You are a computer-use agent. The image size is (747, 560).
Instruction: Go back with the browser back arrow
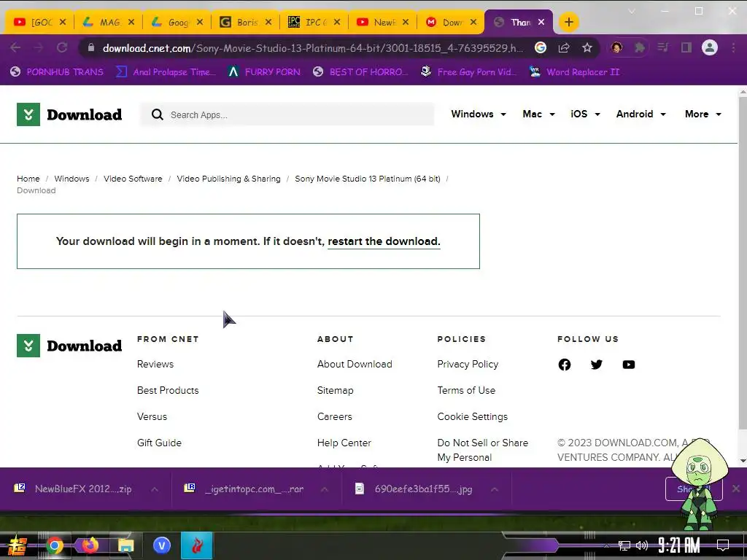15,47
